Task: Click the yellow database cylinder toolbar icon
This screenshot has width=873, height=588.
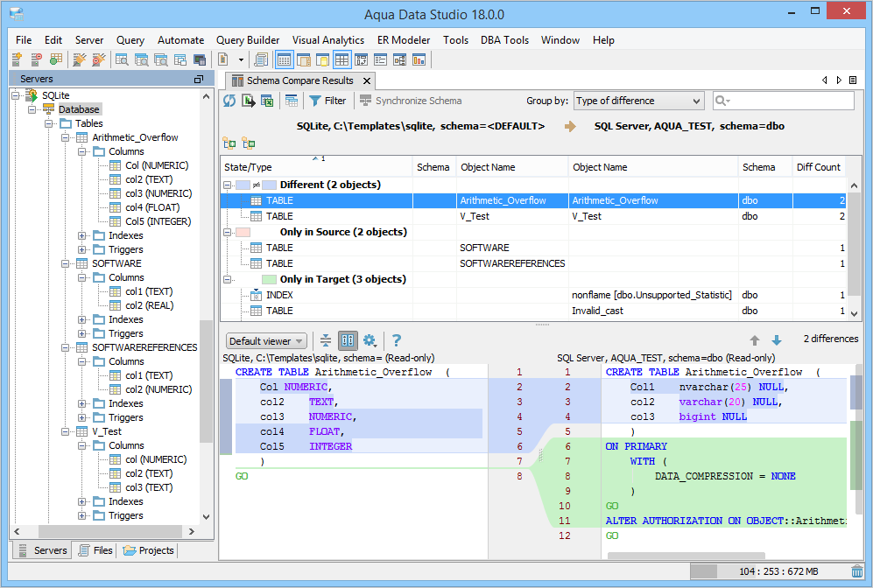Action: point(323,59)
